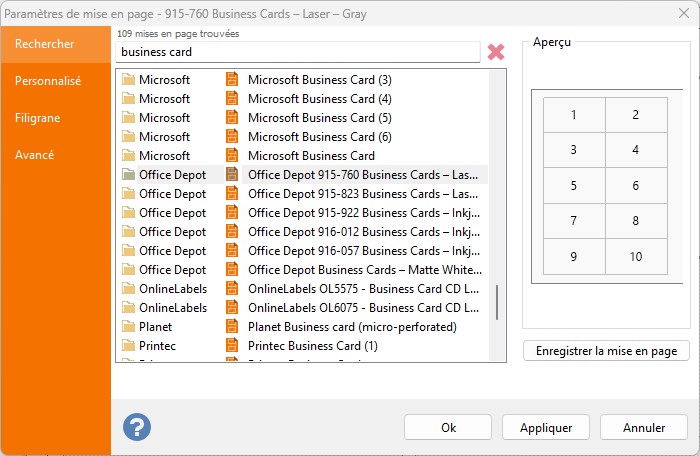Cancel the dialog with Annuler

644,427
